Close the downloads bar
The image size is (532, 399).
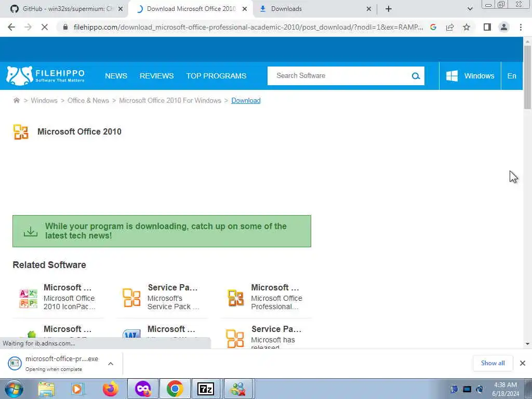point(523,363)
